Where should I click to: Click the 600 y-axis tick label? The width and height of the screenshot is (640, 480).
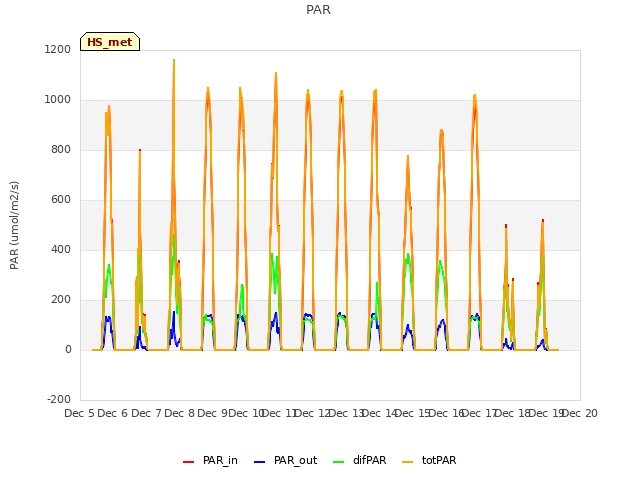(x=61, y=200)
